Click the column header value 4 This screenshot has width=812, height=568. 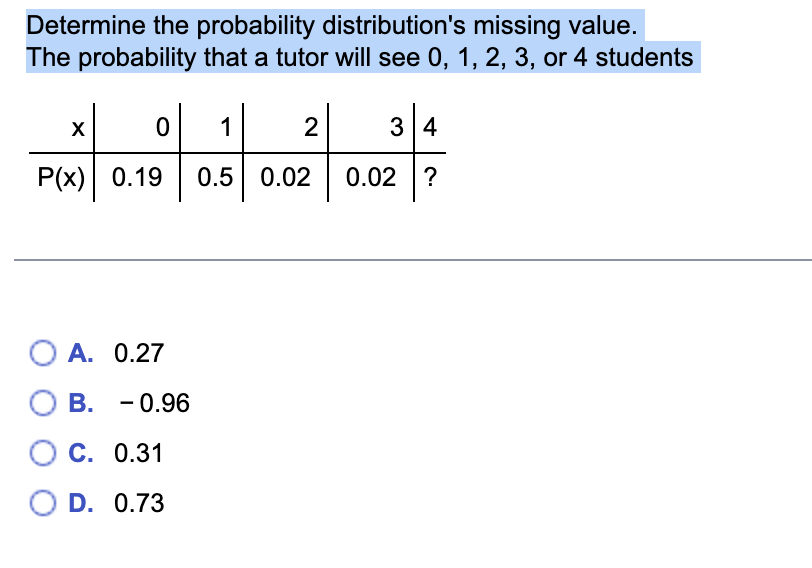click(430, 127)
